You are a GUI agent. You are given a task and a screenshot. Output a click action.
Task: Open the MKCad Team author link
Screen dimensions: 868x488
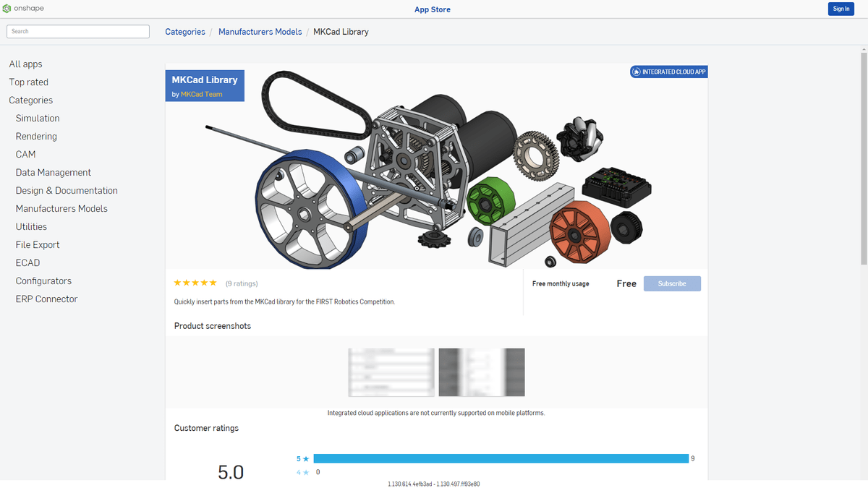click(x=202, y=95)
